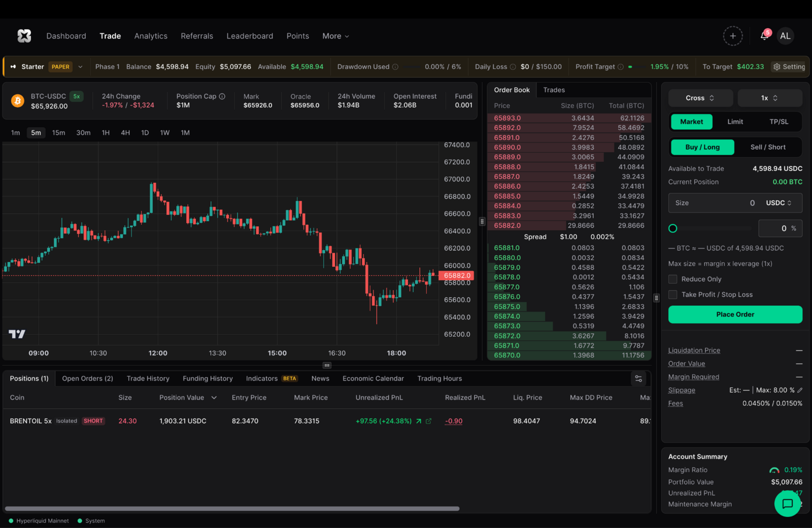Click the Drawdown Used info icon
The height and width of the screenshot is (528, 812).
click(x=395, y=67)
